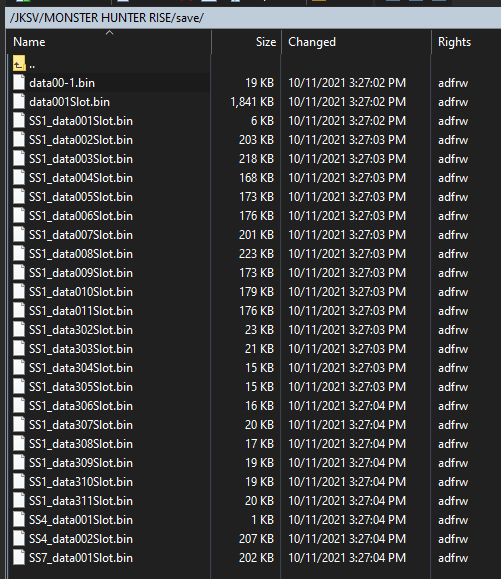Click the file icon of SS1_data304Slot.bin

(x=19, y=368)
